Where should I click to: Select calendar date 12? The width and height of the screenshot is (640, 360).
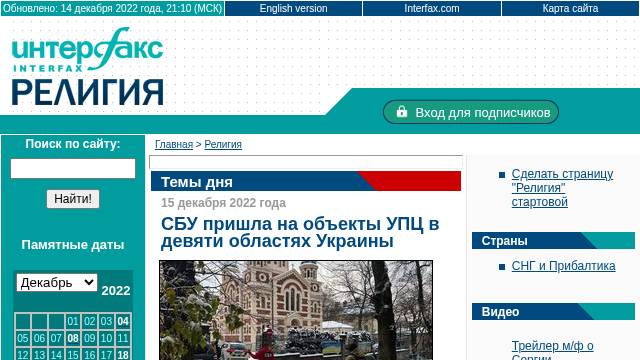pos(23,354)
